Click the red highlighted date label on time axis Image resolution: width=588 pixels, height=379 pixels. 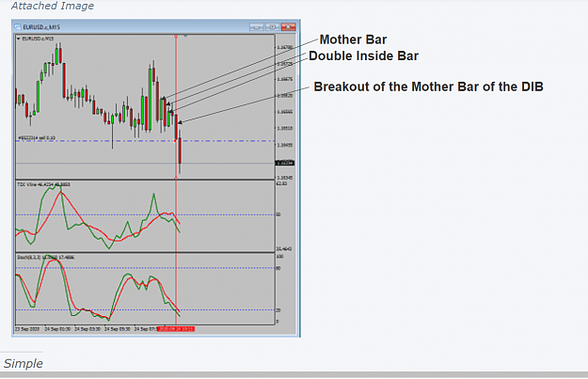pos(176,329)
